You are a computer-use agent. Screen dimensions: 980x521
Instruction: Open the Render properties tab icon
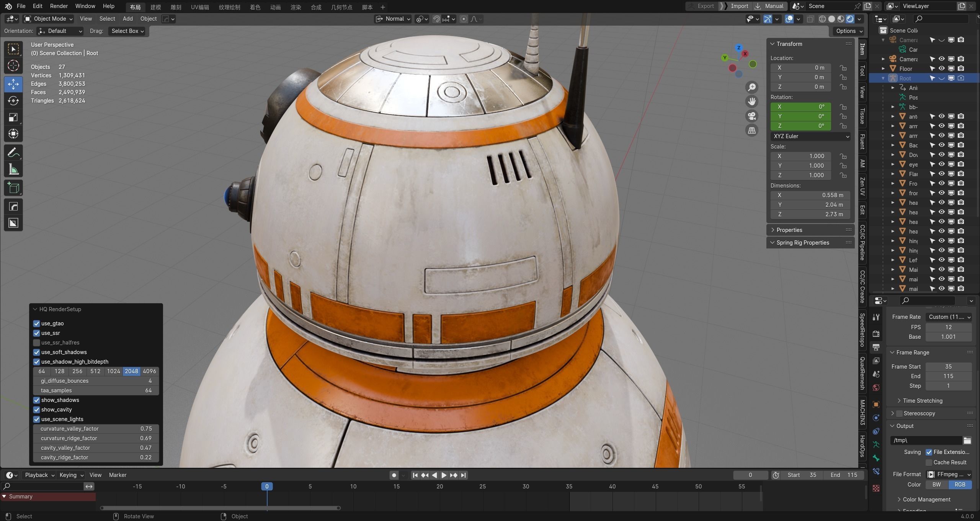[876, 334]
